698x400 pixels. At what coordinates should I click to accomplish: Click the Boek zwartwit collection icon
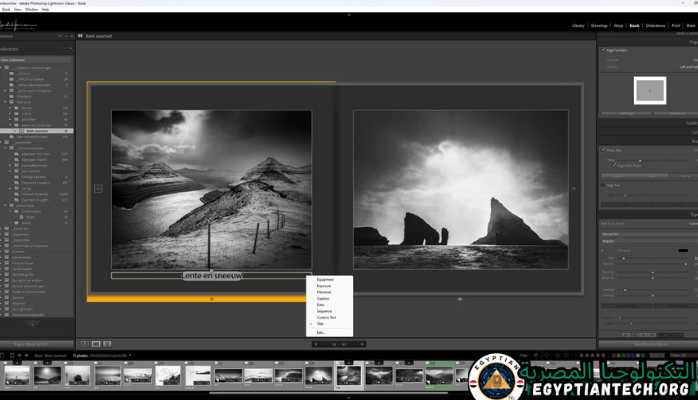[x=21, y=131]
